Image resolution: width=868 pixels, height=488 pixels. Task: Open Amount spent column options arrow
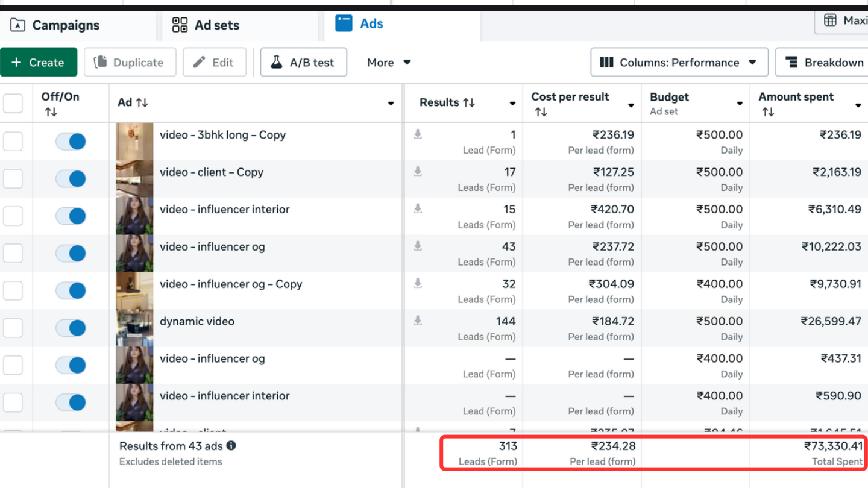click(858, 105)
